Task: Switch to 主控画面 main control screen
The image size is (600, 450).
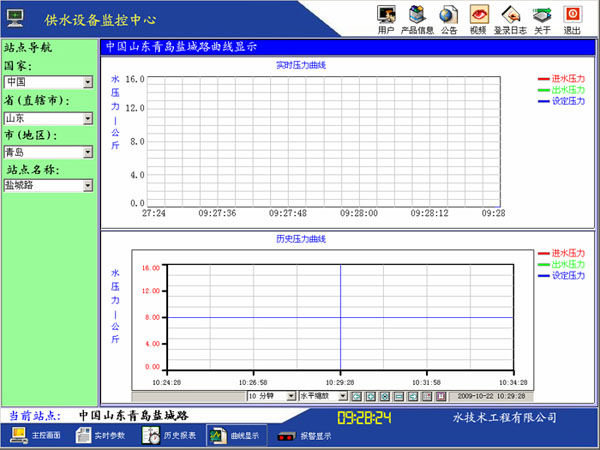Action: coord(37,436)
